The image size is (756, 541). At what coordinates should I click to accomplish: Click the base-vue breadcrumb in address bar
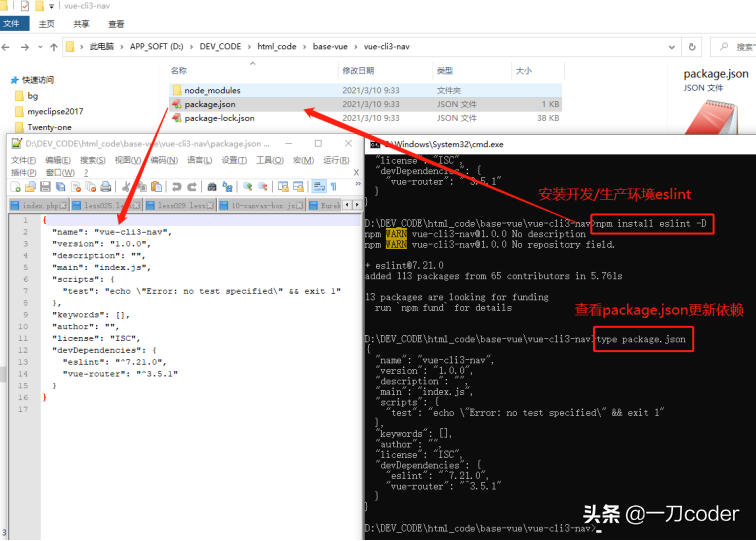pyautogui.click(x=330, y=46)
